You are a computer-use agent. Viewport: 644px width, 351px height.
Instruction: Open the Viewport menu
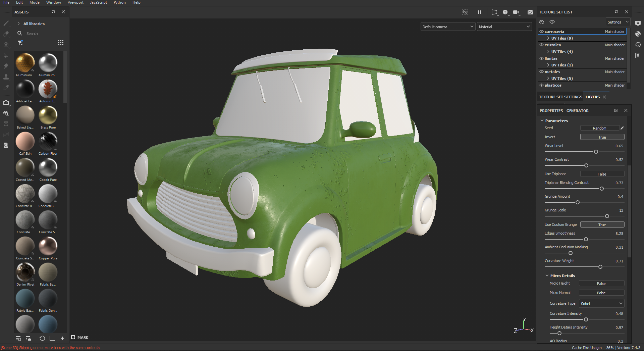75,3
